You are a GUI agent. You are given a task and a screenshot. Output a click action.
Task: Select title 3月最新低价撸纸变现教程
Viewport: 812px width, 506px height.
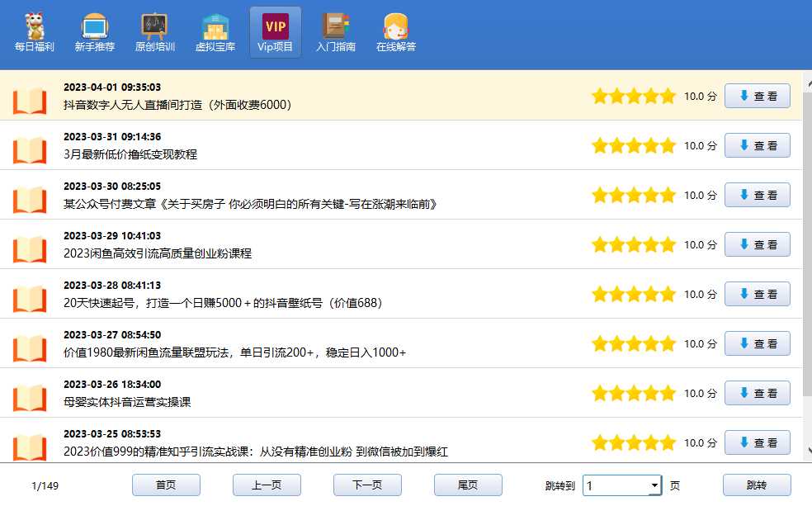coord(130,154)
